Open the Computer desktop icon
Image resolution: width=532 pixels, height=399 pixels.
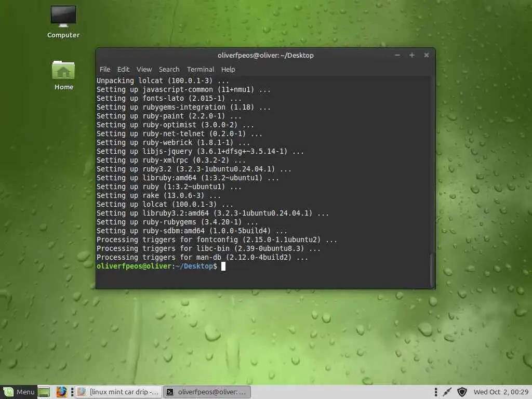pyautogui.click(x=63, y=22)
